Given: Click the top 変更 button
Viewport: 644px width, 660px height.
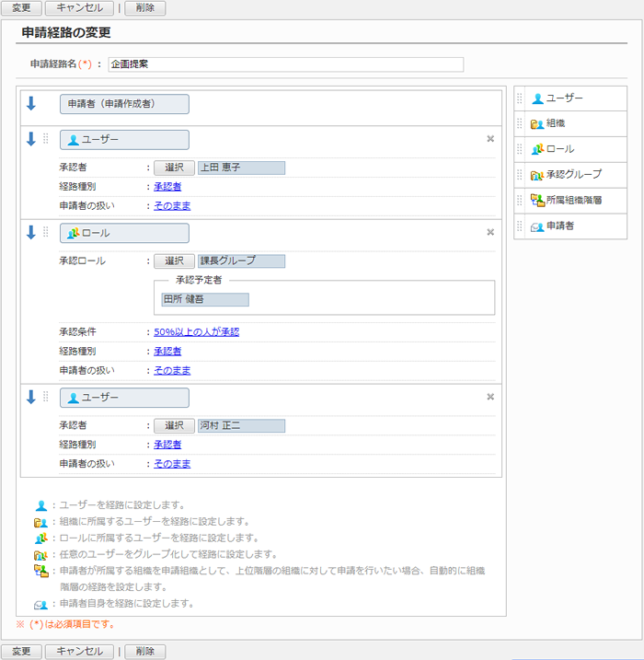Looking at the screenshot, I should 21,8.
